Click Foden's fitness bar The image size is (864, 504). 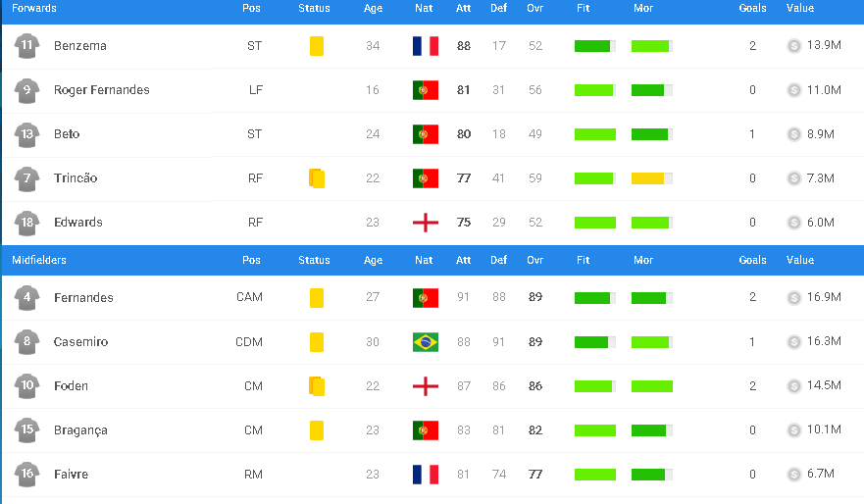pyautogui.click(x=595, y=386)
